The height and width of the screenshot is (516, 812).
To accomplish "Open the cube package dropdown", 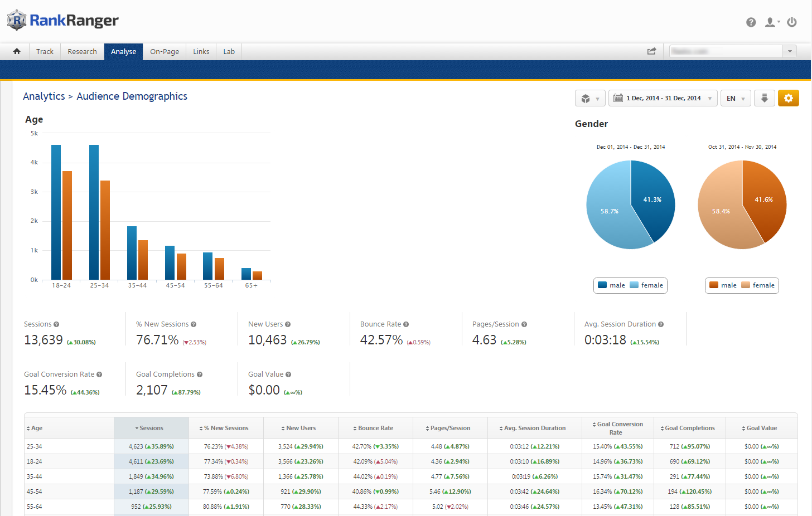I will tap(589, 98).
